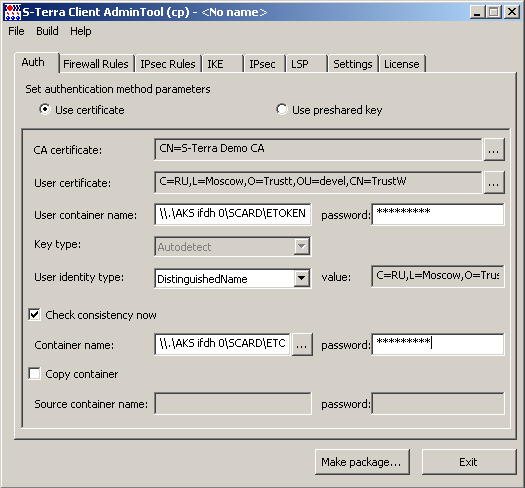The height and width of the screenshot is (488, 525).
Task: Uncheck Check consistency now
Action: [x=34, y=315]
